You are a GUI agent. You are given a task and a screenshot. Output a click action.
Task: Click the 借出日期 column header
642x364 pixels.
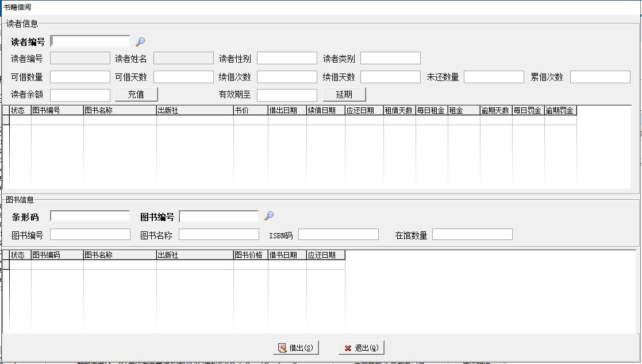pyautogui.click(x=287, y=110)
